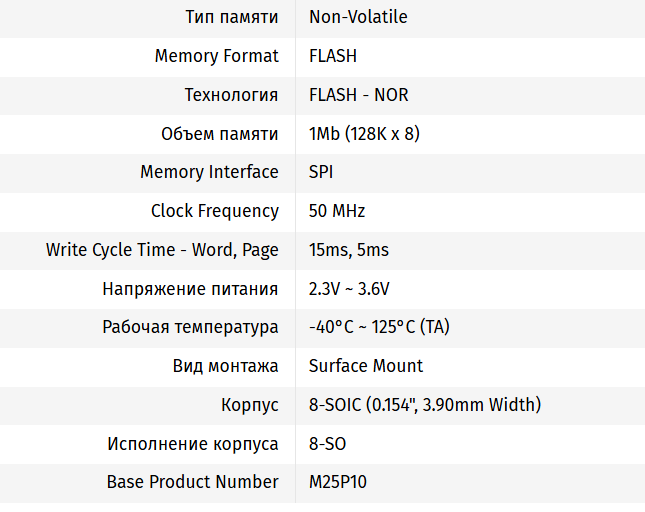This screenshot has width=645, height=512.
Task: Click the 15ms, 5ms write cycle value
Action: click(349, 250)
